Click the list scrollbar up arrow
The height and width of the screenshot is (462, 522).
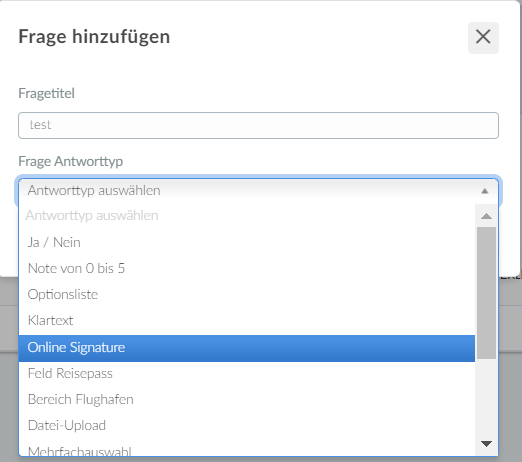(486, 216)
